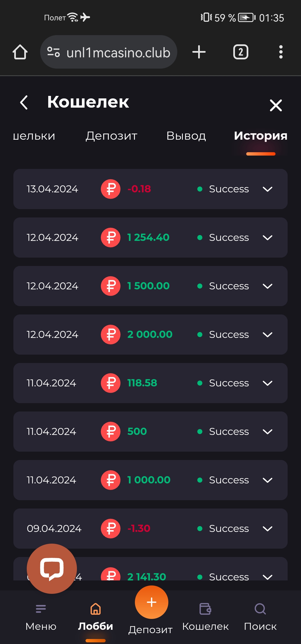
Task: Expand the -0.18 transaction details
Action: (x=267, y=189)
